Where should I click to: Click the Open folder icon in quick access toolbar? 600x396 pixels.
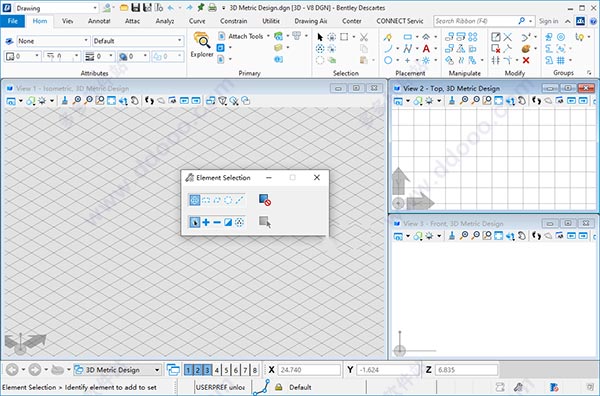coord(124,8)
